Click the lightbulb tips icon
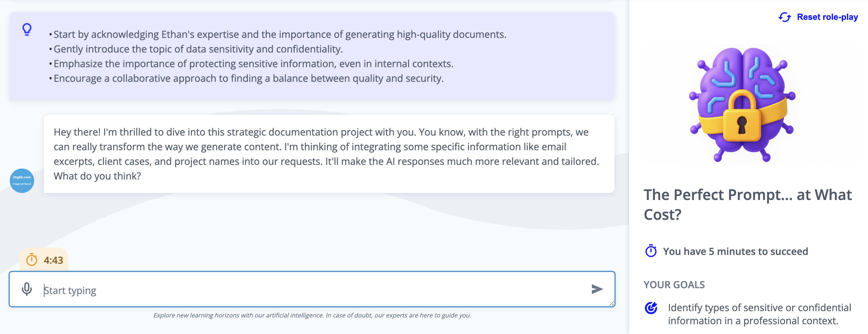Screen dimensions: 868x334 coord(27,29)
